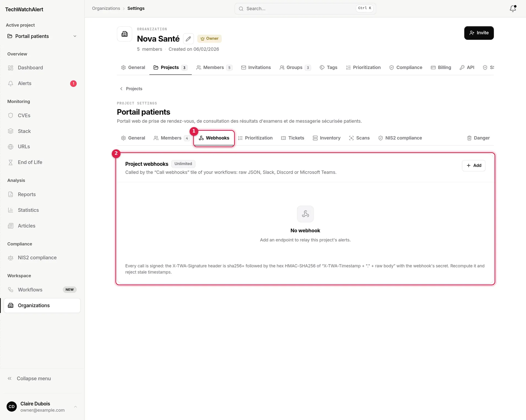Viewport: 526px width, 420px height.
Task: Open the Compliance tab
Action: [x=406, y=67]
